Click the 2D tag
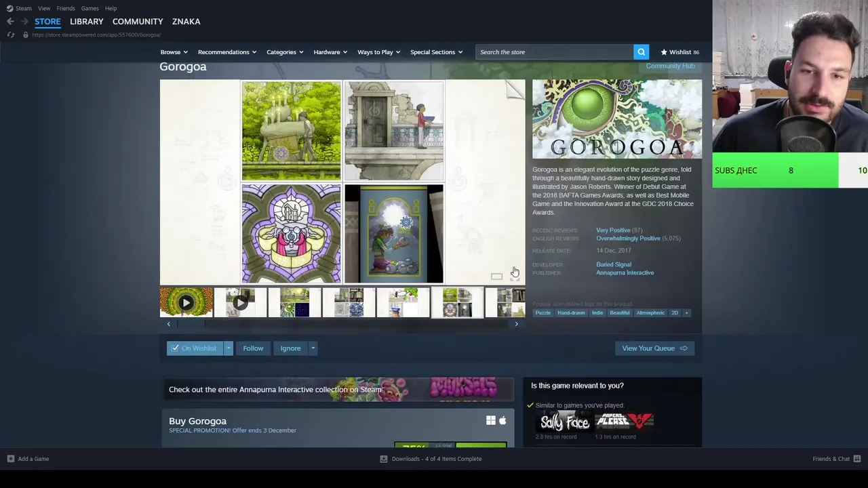The image size is (868, 488). pyautogui.click(x=675, y=313)
